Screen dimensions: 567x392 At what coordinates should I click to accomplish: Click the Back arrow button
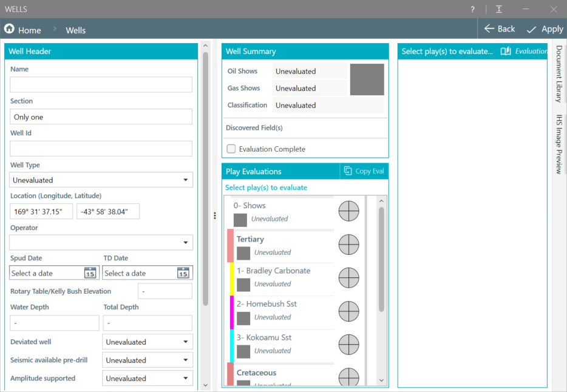(500, 29)
